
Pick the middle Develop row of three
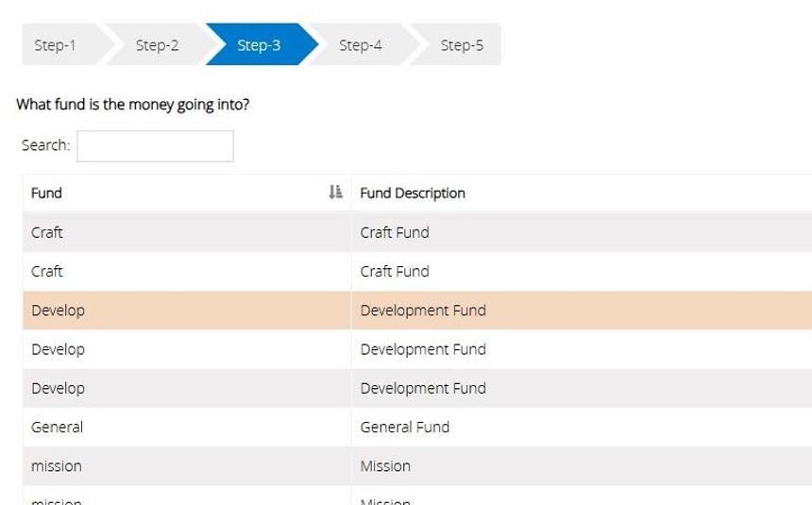[58, 349]
